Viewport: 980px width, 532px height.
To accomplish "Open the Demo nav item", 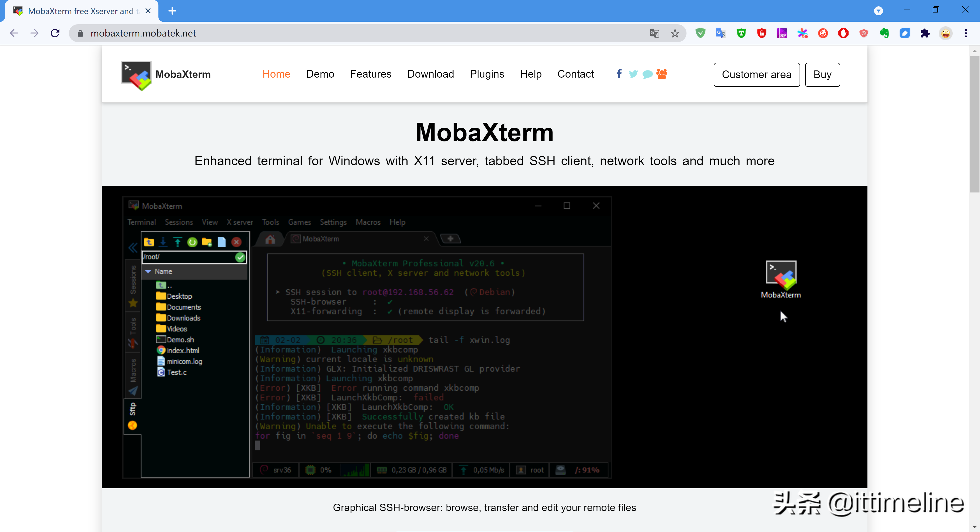I will tap(320, 74).
